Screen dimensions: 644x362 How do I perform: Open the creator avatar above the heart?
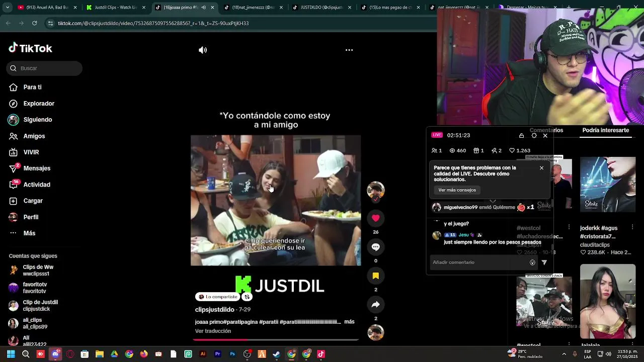tap(375, 190)
